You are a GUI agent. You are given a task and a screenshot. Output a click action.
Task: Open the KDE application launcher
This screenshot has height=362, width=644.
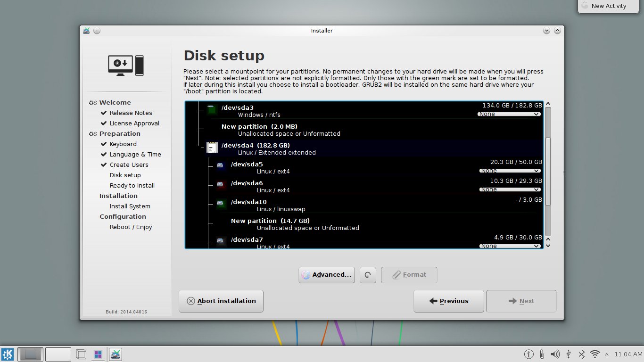point(8,354)
